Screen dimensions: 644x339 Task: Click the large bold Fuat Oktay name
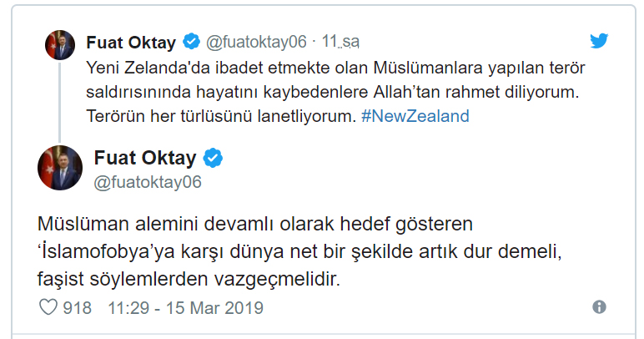pyautogui.click(x=145, y=159)
